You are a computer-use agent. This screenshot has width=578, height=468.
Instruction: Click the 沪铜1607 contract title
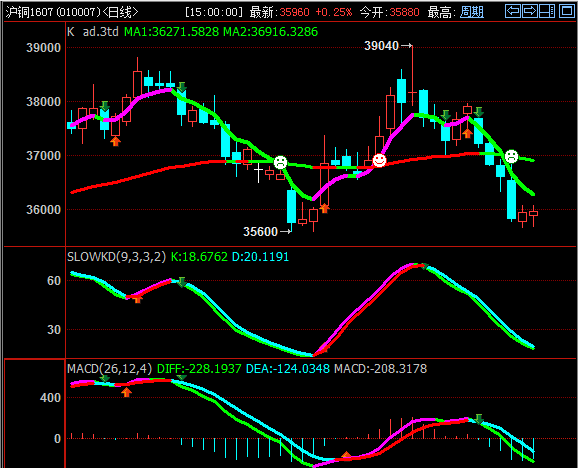point(30,13)
